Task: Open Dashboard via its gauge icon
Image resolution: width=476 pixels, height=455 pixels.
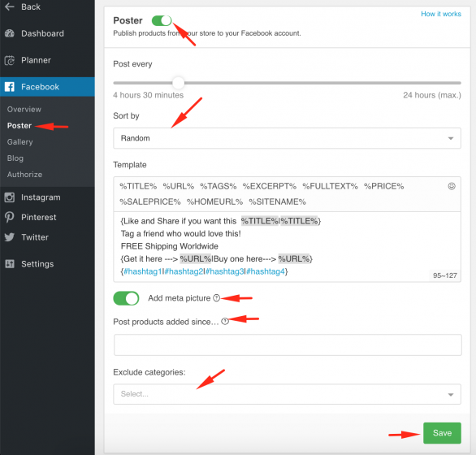Action: coord(10,33)
